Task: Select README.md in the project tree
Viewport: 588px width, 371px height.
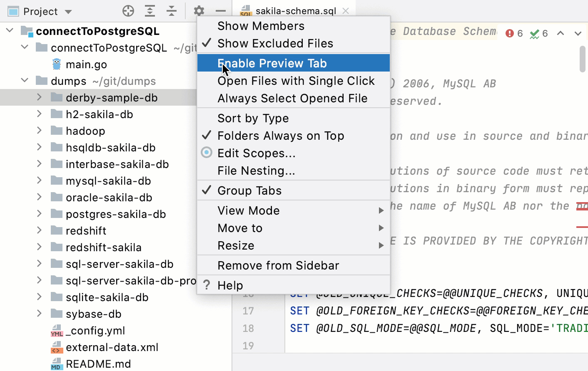Action: pyautogui.click(x=98, y=364)
